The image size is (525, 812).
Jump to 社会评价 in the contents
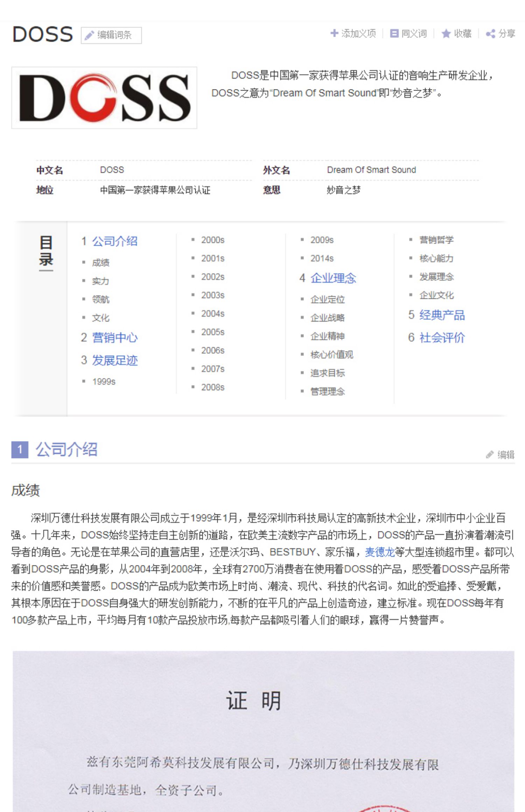pos(442,337)
